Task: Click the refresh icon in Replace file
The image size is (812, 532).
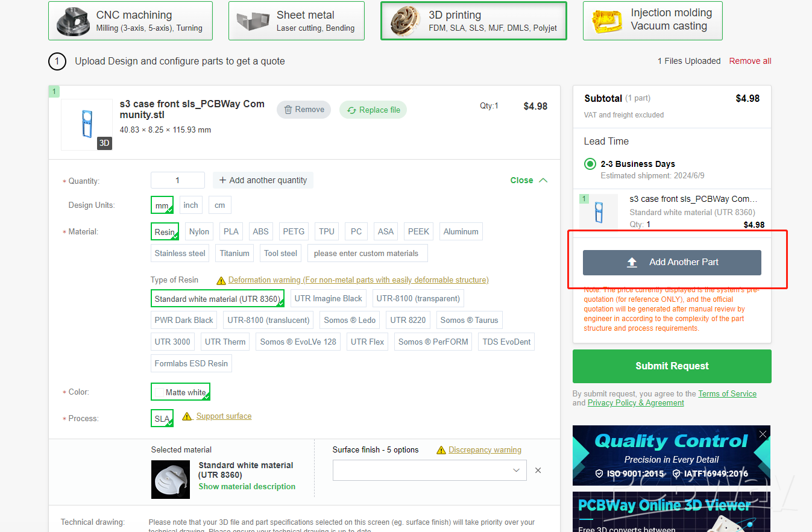Action: coord(351,110)
